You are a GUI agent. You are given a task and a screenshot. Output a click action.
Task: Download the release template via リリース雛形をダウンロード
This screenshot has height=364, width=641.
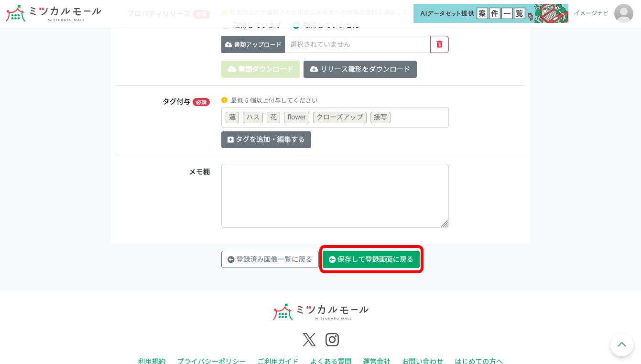point(360,69)
